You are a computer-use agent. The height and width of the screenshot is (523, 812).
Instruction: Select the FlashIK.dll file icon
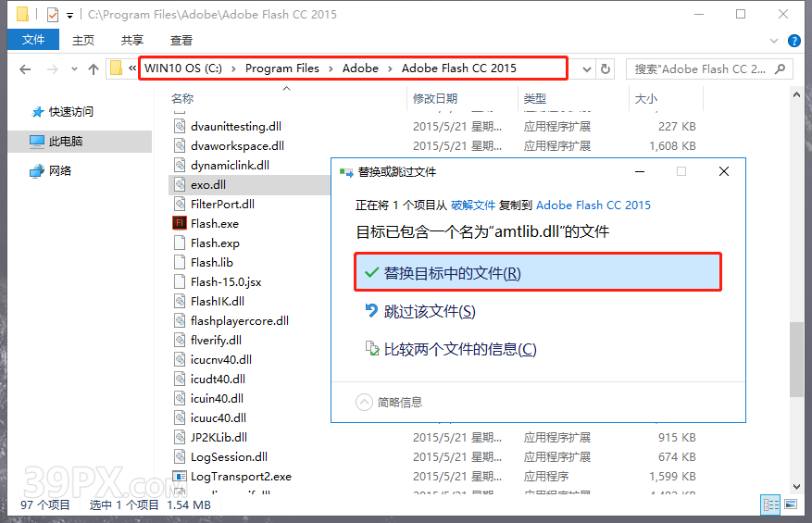click(x=180, y=301)
